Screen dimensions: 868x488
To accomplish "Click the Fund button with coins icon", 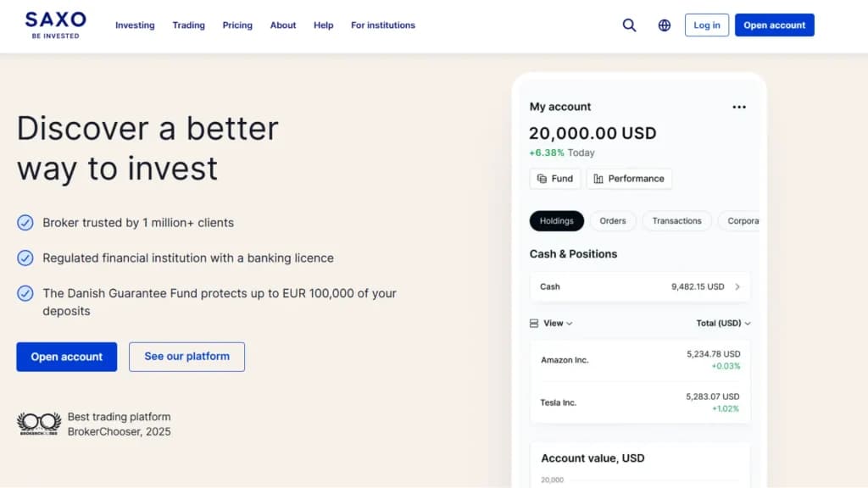I will point(554,179).
